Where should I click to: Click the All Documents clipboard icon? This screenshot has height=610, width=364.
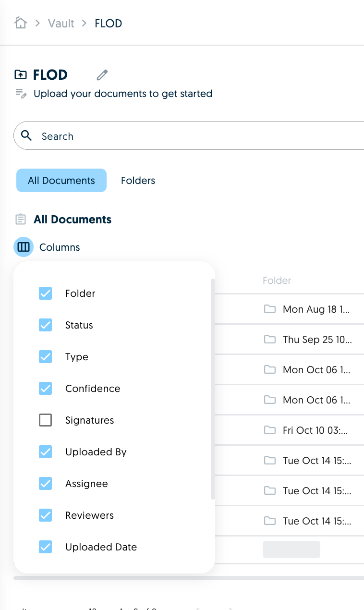[21, 220]
